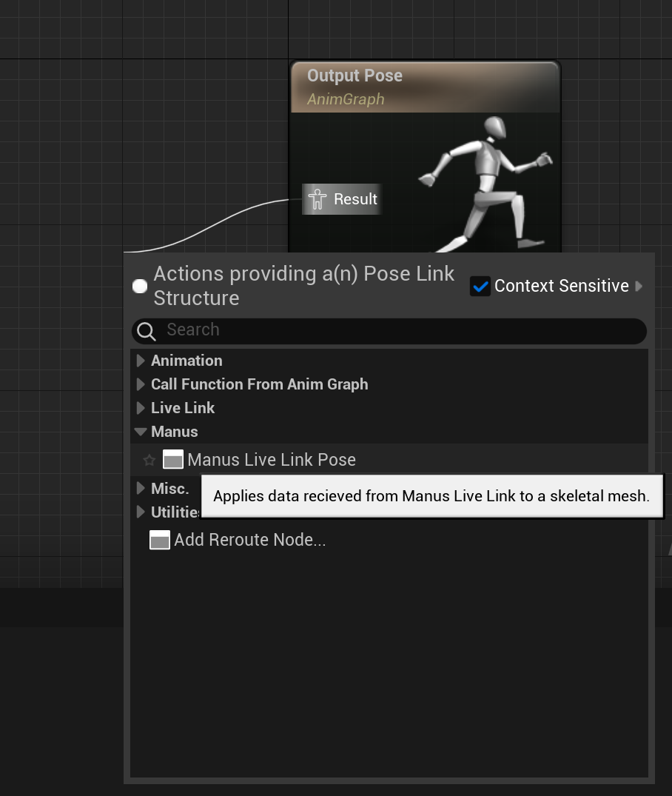This screenshot has width=672, height=796.
Task: Click the white pin circle in the menu header
Action: click(x=140, y=286)
